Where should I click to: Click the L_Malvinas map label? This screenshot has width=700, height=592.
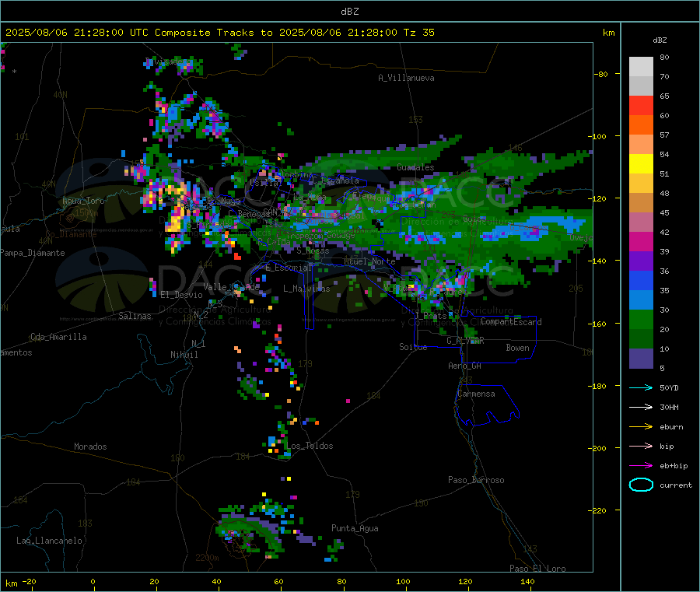click(x=306, y=289)
